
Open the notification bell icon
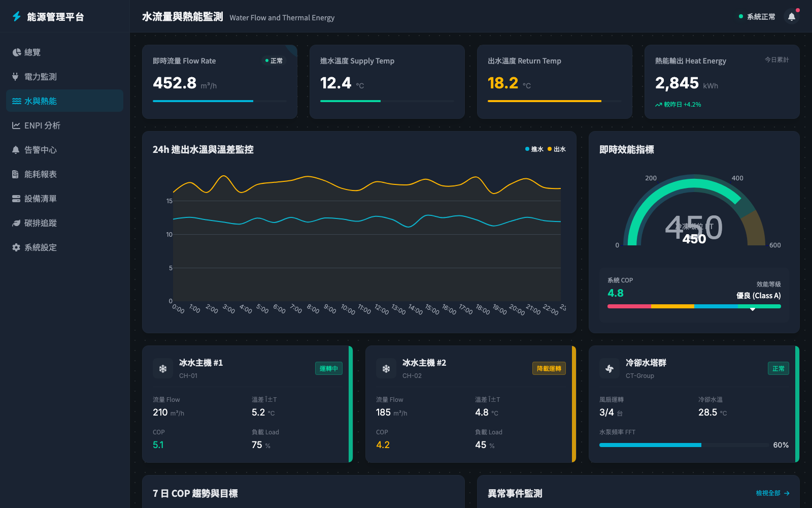pos(792,17)
